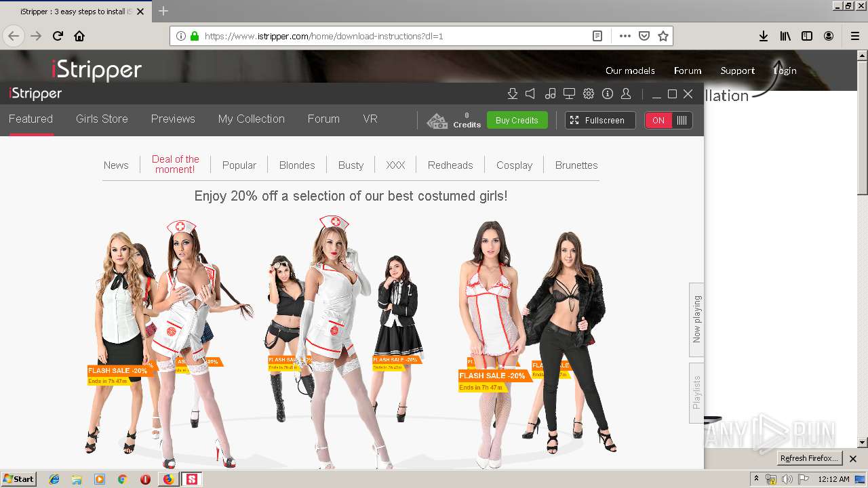The width and height of the screenshot is (868, 488).
Task: Select the Brunettes category
Action: coord(576,165)
